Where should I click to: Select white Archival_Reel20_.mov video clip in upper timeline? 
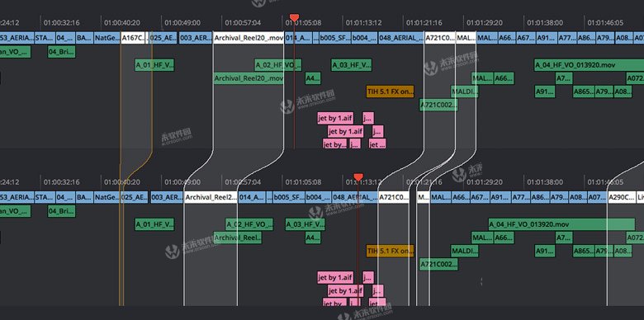(248, 38)
